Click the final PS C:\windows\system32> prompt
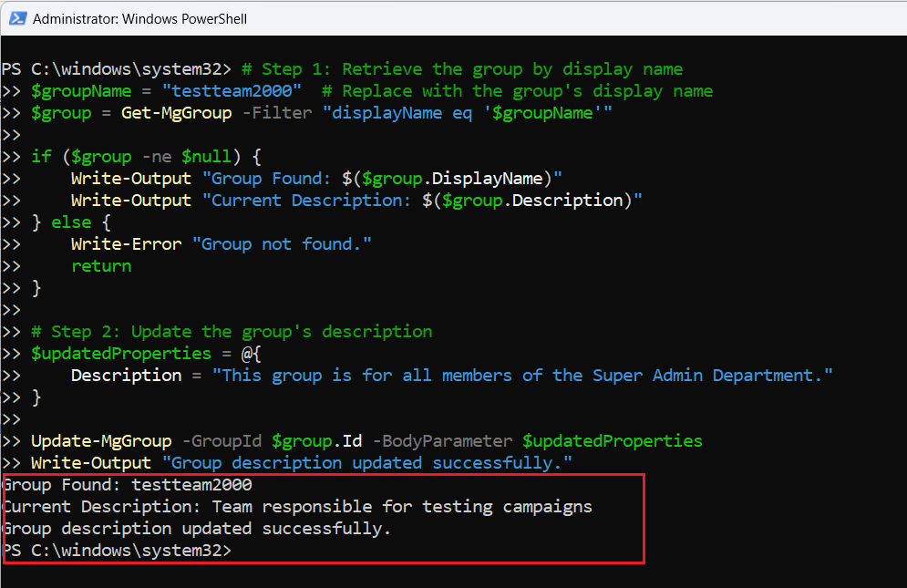The image size is (907, 588). pos(117,551)
